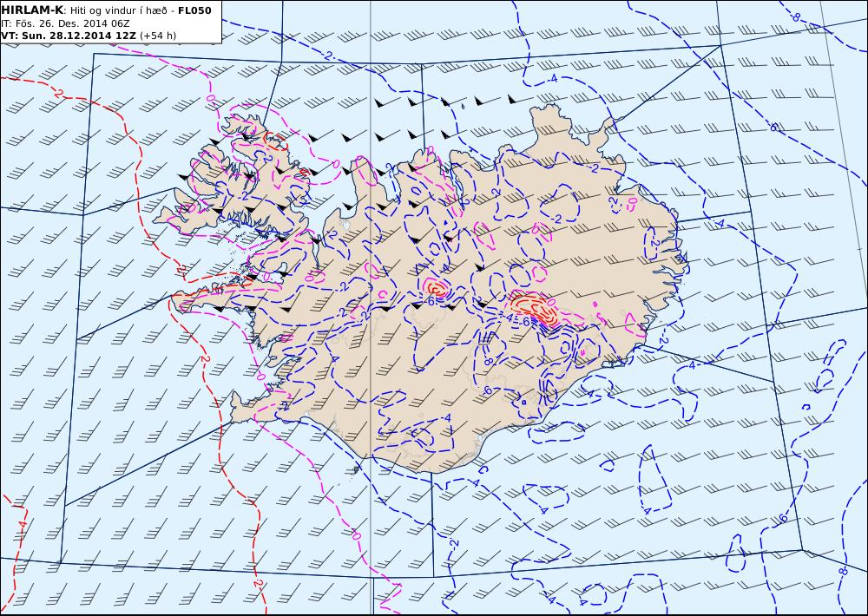
Task: Click the red "4" contour label
Action: tap(23, 523)
